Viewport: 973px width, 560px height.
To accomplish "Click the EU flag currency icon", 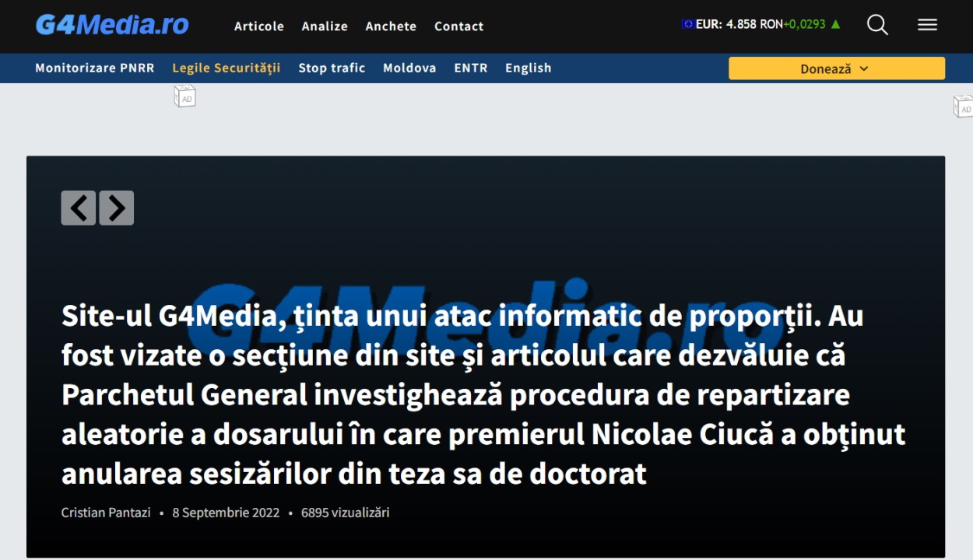I will (x=688, y=24).
